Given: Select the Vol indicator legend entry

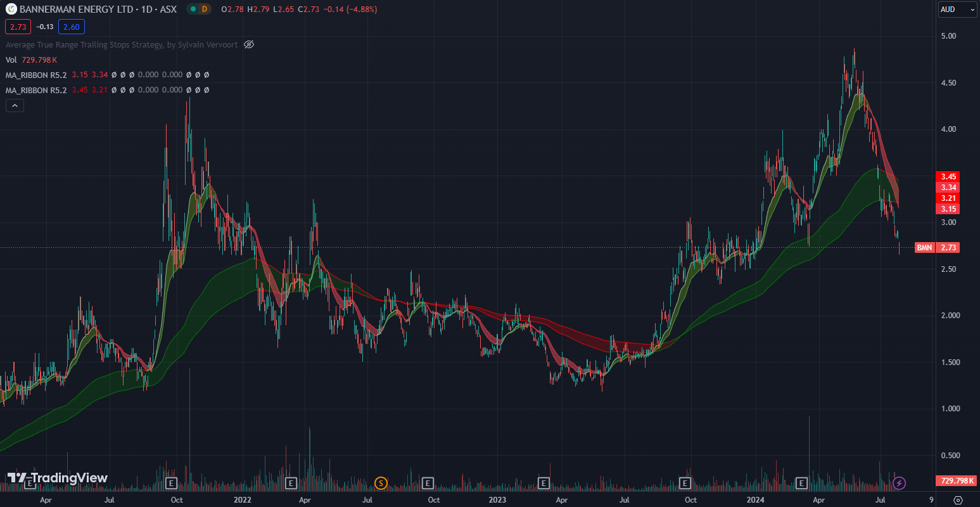Looking at the screenshot, I should click(x=11, y=60).
